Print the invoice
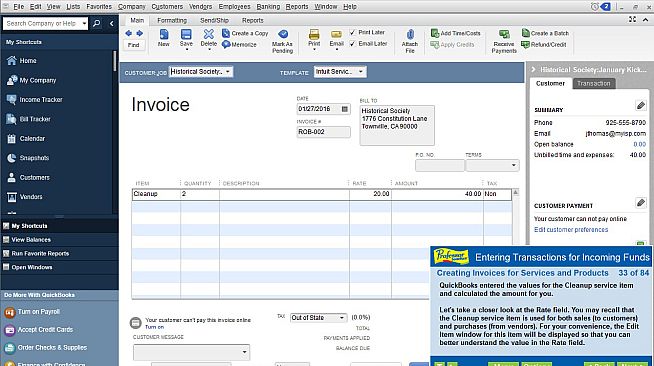The image size is (654, 366). [x=314, y=38]
